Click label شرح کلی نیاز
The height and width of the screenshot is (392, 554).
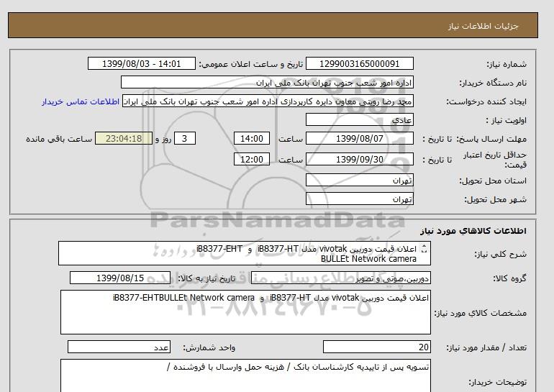pyautogui.click(x=500, y=254)
